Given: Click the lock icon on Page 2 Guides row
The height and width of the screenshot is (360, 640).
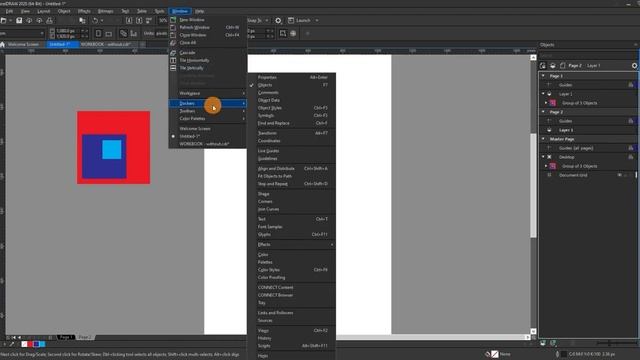Looking at the screenshot, I should [x=631, y=121].
